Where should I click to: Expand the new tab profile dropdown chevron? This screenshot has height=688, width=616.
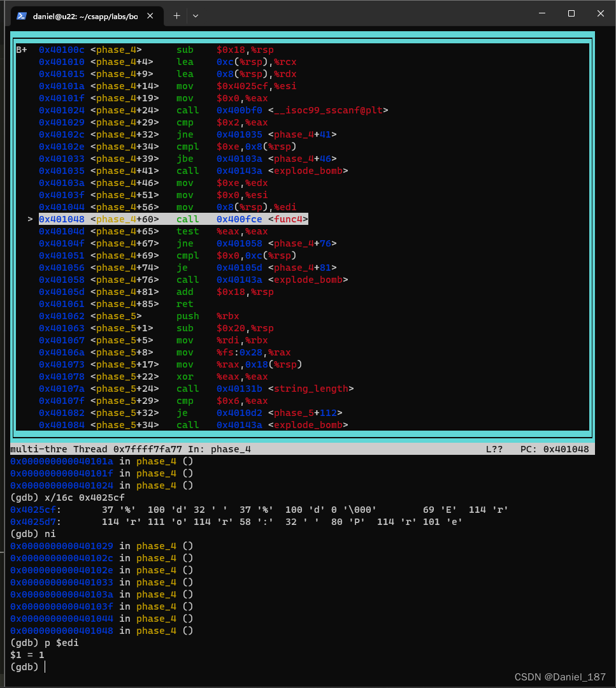196,15
